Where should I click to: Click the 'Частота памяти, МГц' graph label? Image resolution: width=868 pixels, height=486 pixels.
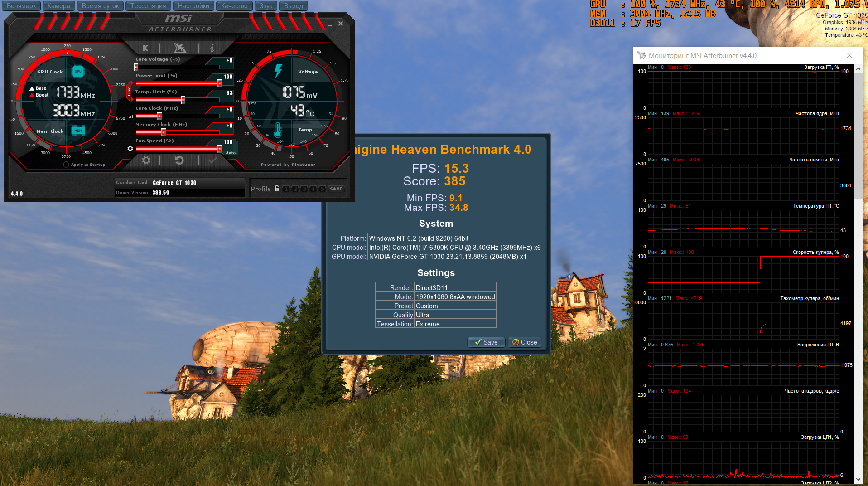pyautogui.click(x=814, y=160)
